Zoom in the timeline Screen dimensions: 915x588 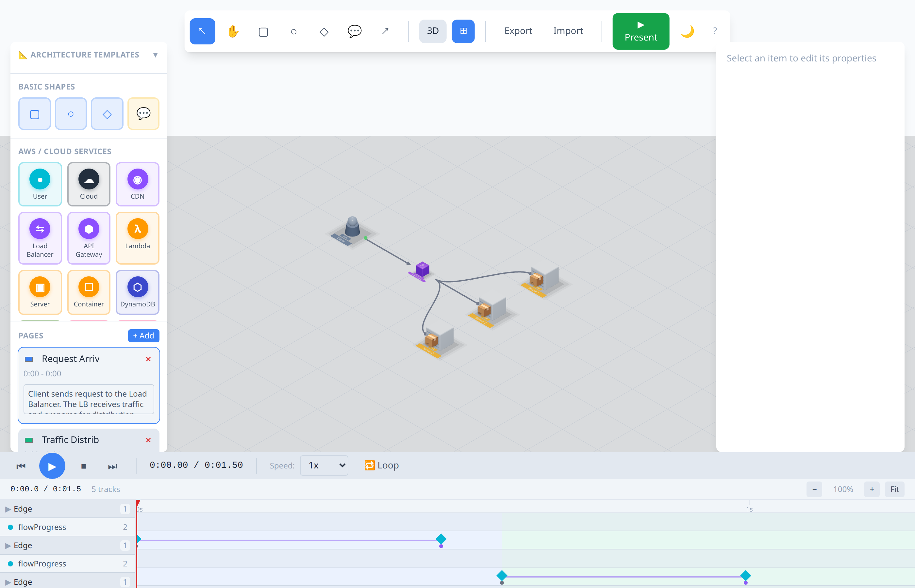click(x=872, y=489)
